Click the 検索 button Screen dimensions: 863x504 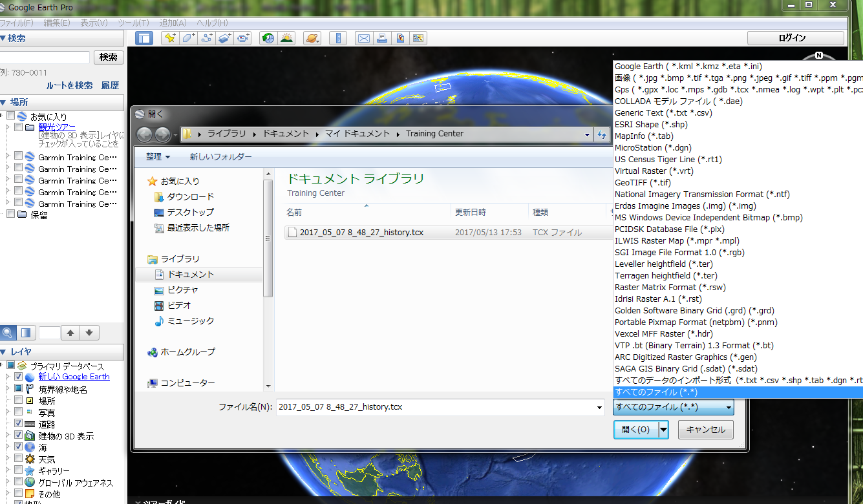click(x=109, y=58)
